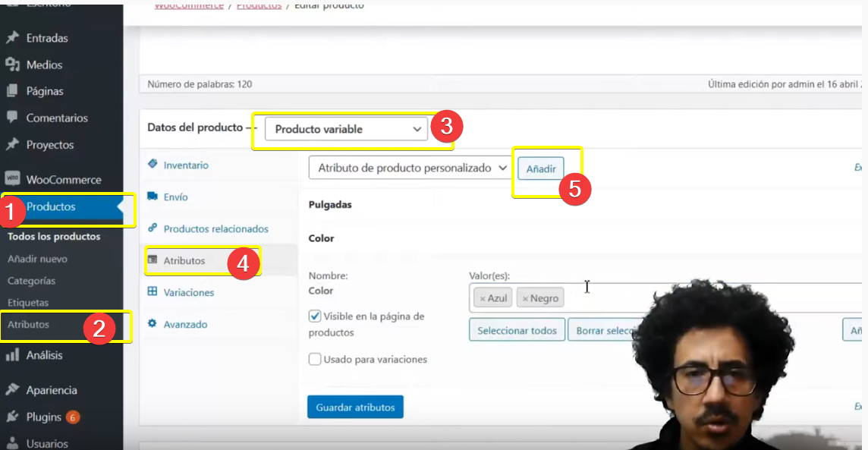The image size is (868, 450).
Task: Go to Todos los productos
Action: pos(54,236)
